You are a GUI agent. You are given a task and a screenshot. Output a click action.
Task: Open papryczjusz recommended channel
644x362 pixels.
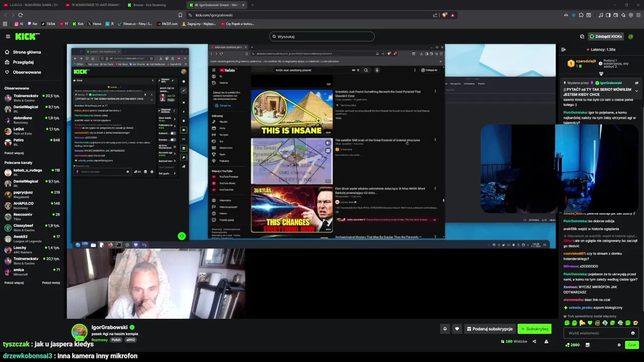tap(31, 194)
